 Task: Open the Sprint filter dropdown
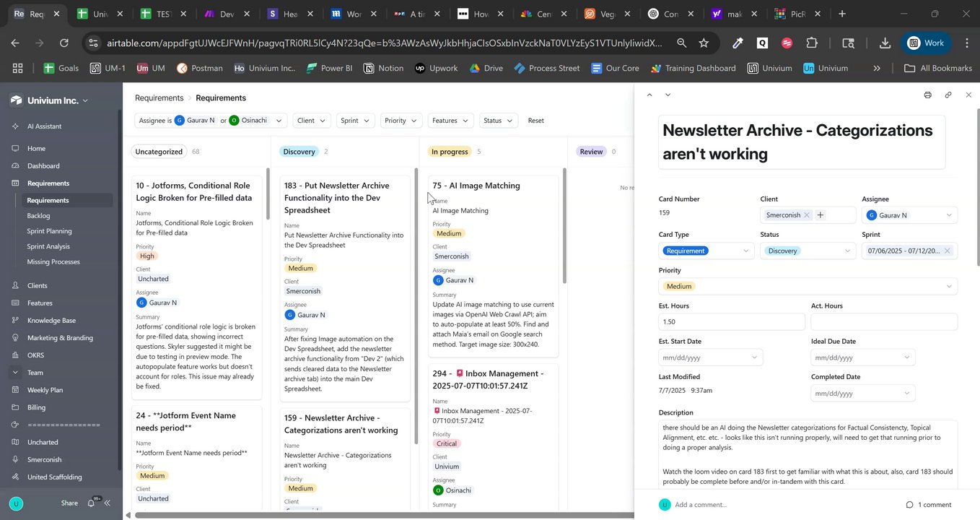click(x=356, y=121)
